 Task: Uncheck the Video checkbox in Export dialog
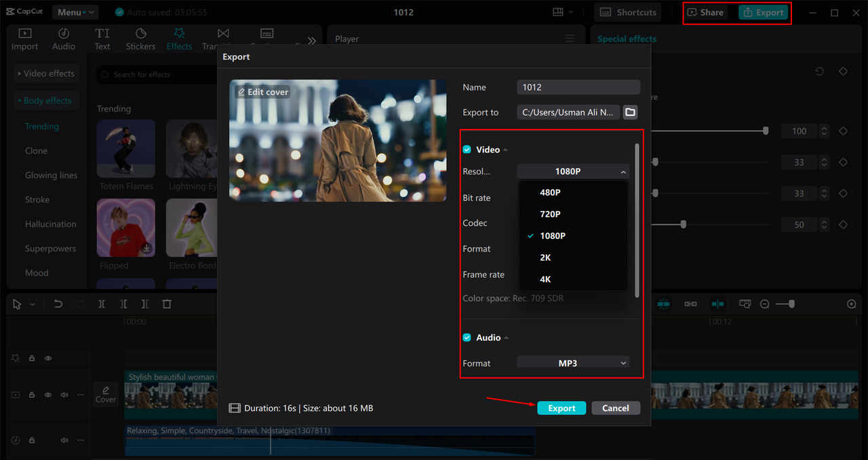(x=467, y=149)
